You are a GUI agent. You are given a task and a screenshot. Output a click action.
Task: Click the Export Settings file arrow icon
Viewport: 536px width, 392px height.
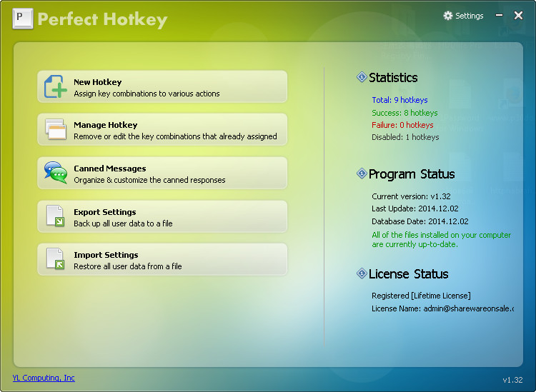55,216
